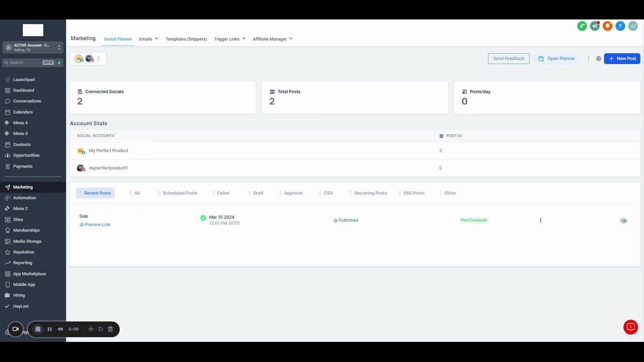Click the recorder dotted grid icon
This screenshot has height=362, width=644.
[x=91, y=329]
